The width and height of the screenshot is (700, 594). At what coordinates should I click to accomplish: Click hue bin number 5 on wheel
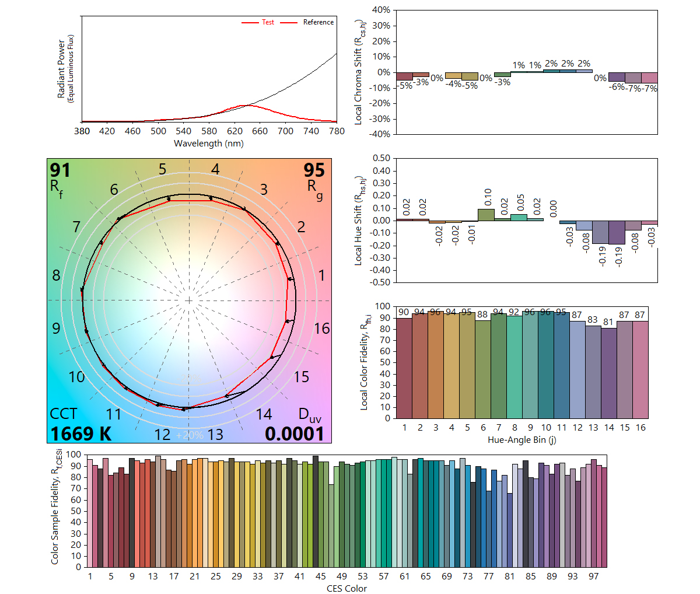click(162, 170)
